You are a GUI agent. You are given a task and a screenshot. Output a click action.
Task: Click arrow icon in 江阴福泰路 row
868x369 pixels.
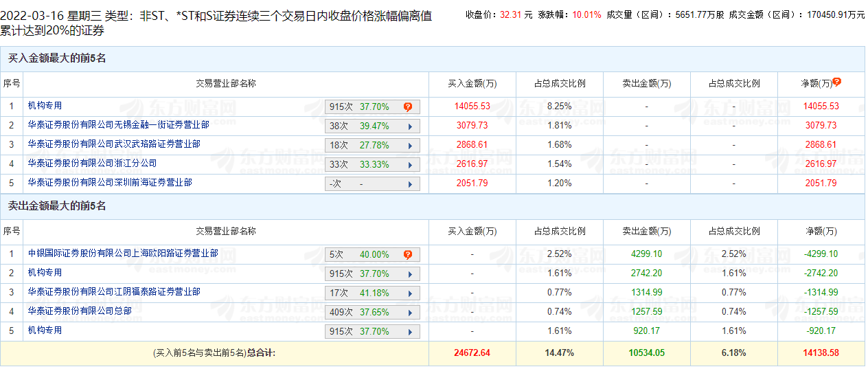click(x=410, y=293)
